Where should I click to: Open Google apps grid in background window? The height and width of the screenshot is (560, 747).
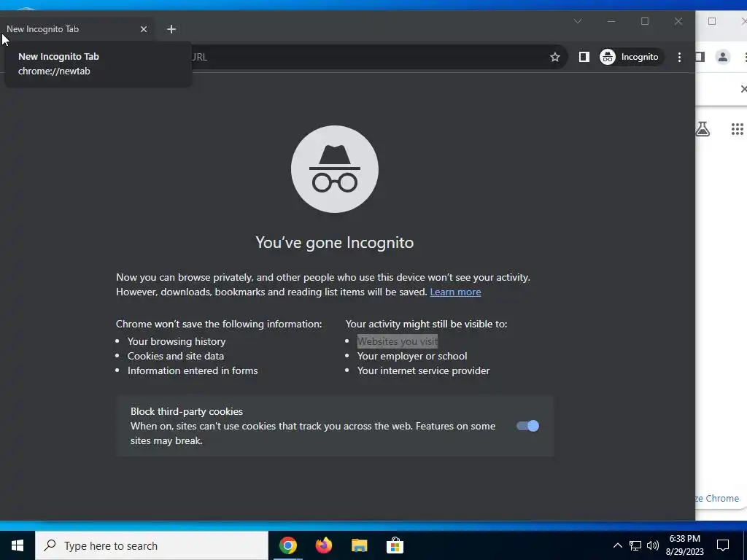coord(737,128)
